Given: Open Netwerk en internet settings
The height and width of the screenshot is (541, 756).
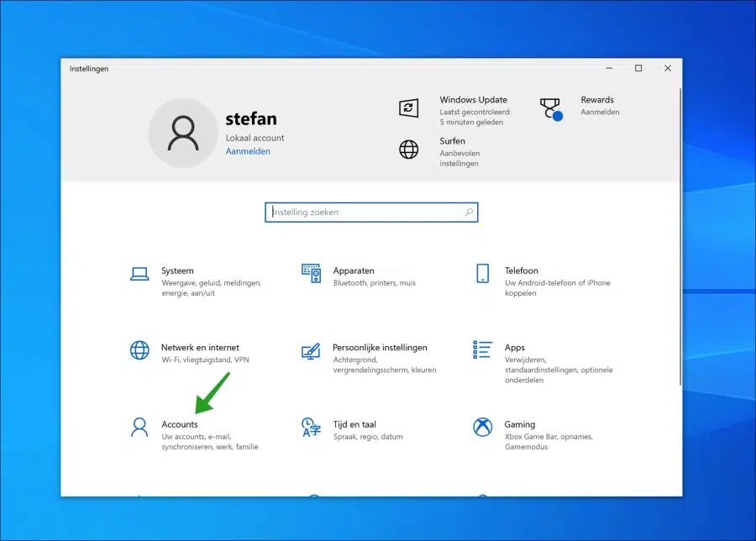Looking at the screenshot, I should click(x=191, y=353).
